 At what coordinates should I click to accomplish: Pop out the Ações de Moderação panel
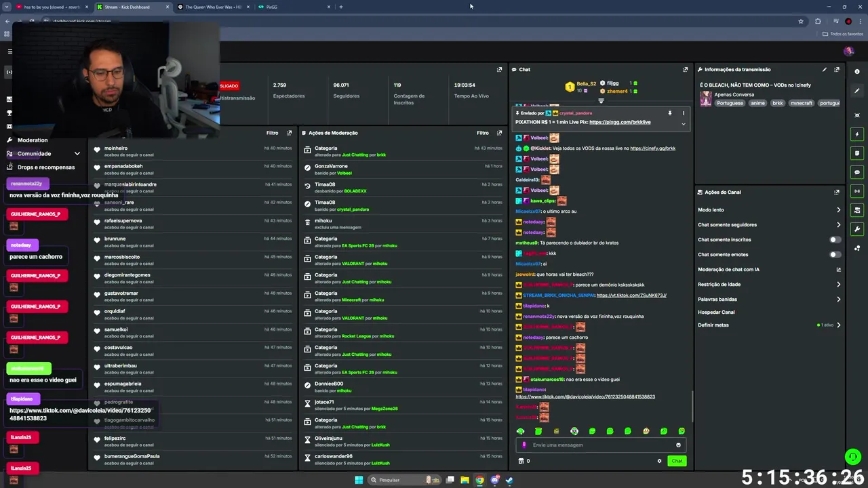click(x=500, y=133)
